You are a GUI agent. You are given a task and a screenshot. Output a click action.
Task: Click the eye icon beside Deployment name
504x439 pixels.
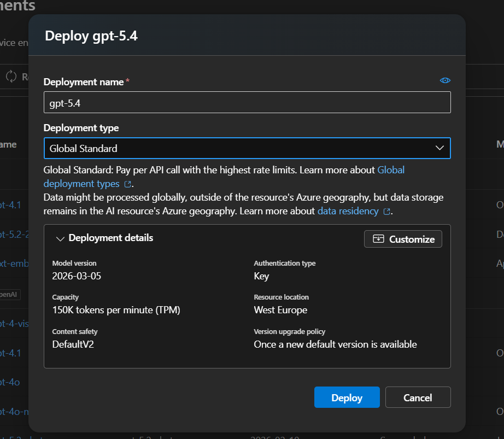click(445, 80)
